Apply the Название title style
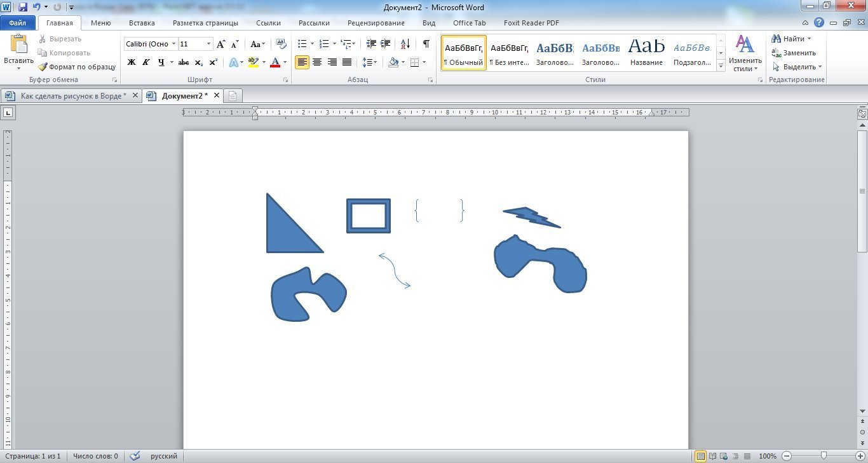The width and height of the screenshot is (868, 463). 647,53
